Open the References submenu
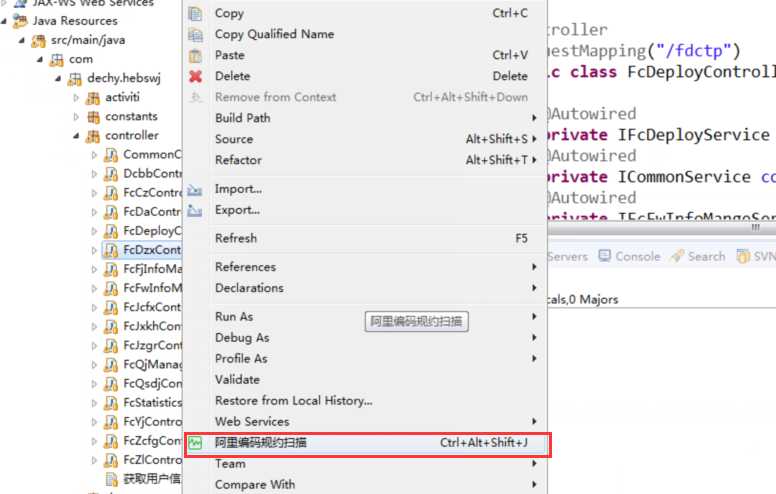The height and width of the screenshot is (494, 776). coord(366,267)
